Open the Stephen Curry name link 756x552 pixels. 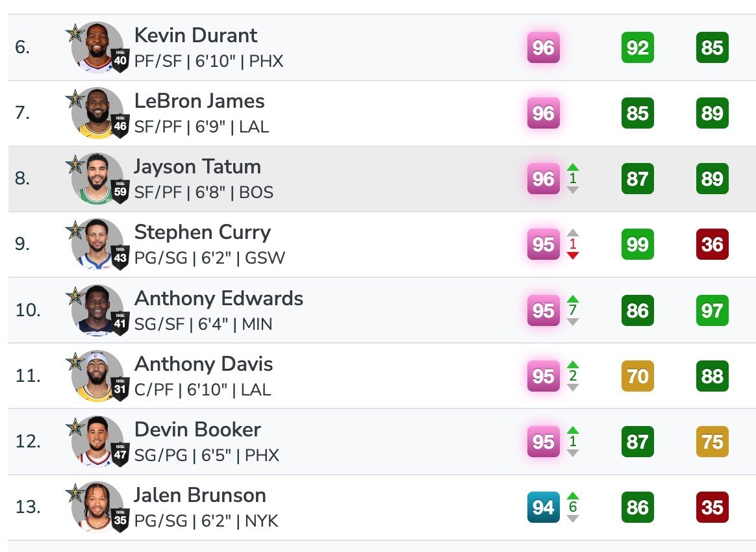tap(203, 232)
